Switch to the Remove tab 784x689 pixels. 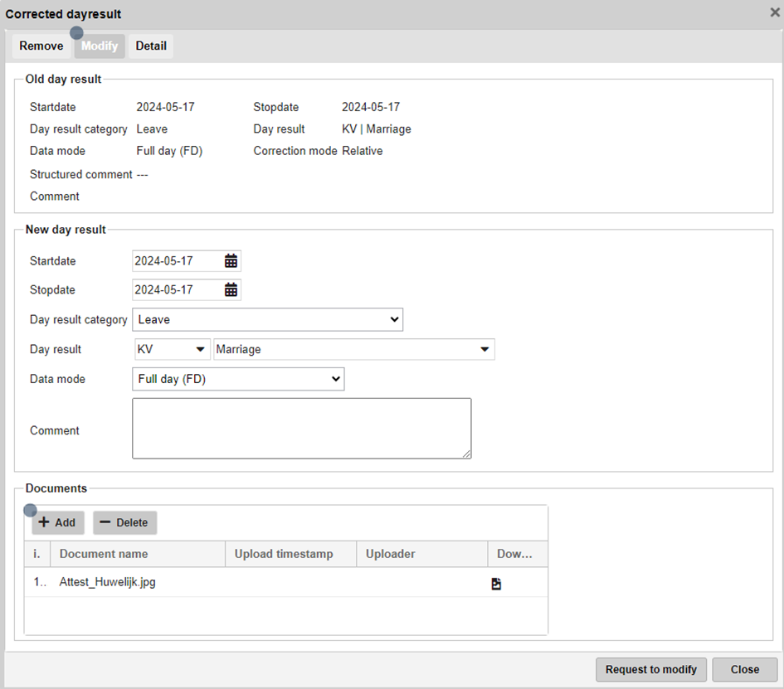pos(41,46)
